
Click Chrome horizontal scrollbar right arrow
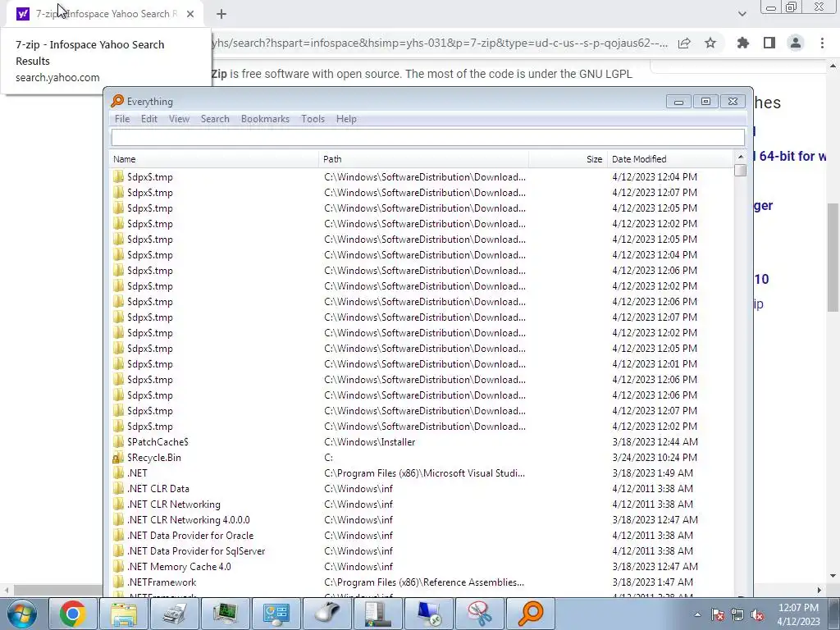point(819,590)
